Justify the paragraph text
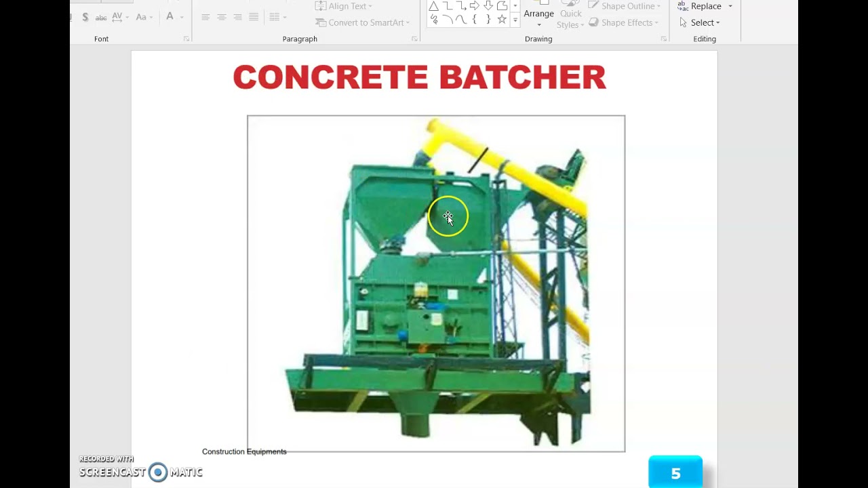868x488 pixels. pos(254,17)
